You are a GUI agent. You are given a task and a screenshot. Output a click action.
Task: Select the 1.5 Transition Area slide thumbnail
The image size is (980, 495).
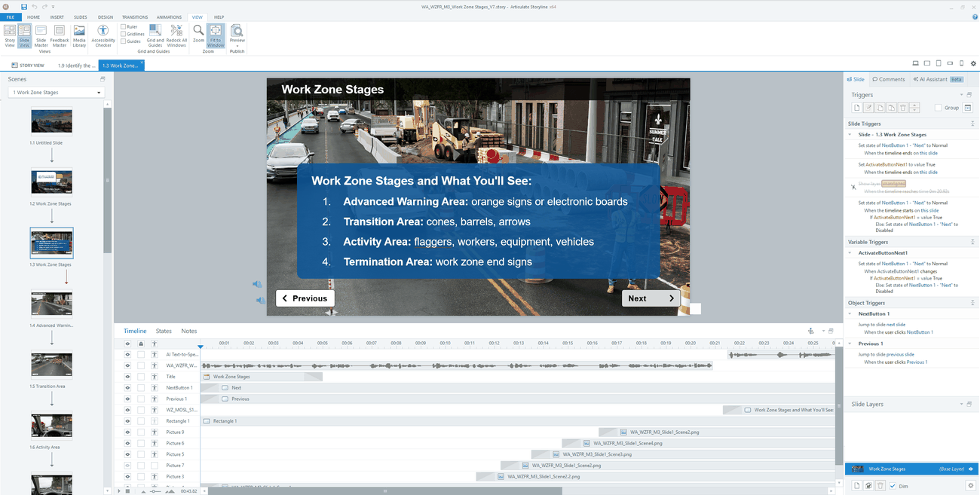click(52, 365)
